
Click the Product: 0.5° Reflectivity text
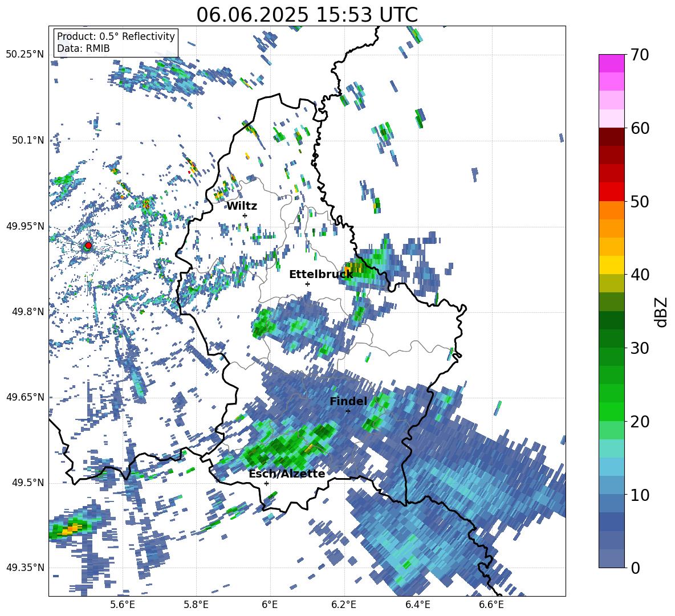tap(116, 36)
